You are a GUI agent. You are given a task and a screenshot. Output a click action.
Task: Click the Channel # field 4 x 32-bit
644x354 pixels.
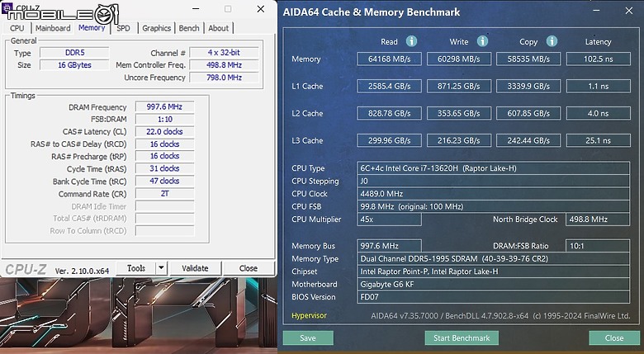click(224, 53)
